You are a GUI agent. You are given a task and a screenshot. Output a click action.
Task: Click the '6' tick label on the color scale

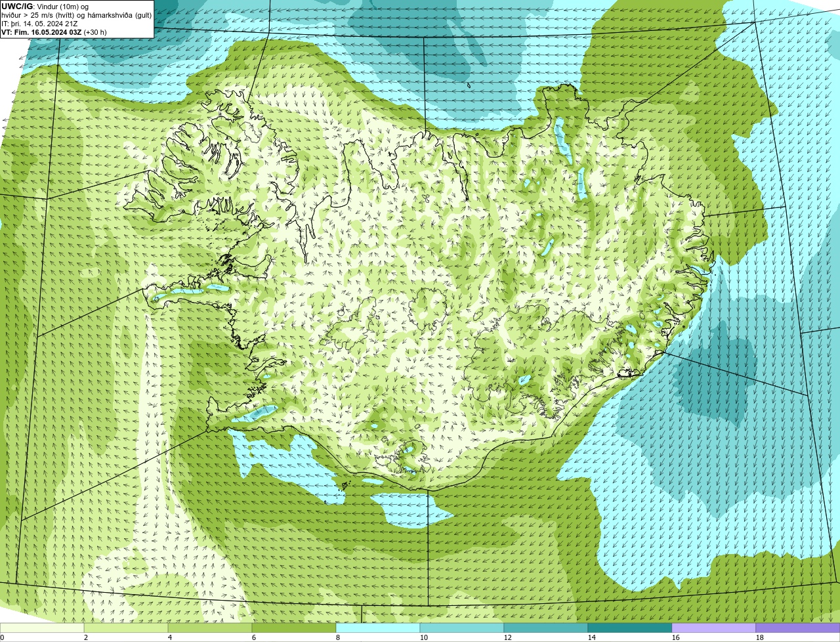pyautogui.click(x=254, y=637)
